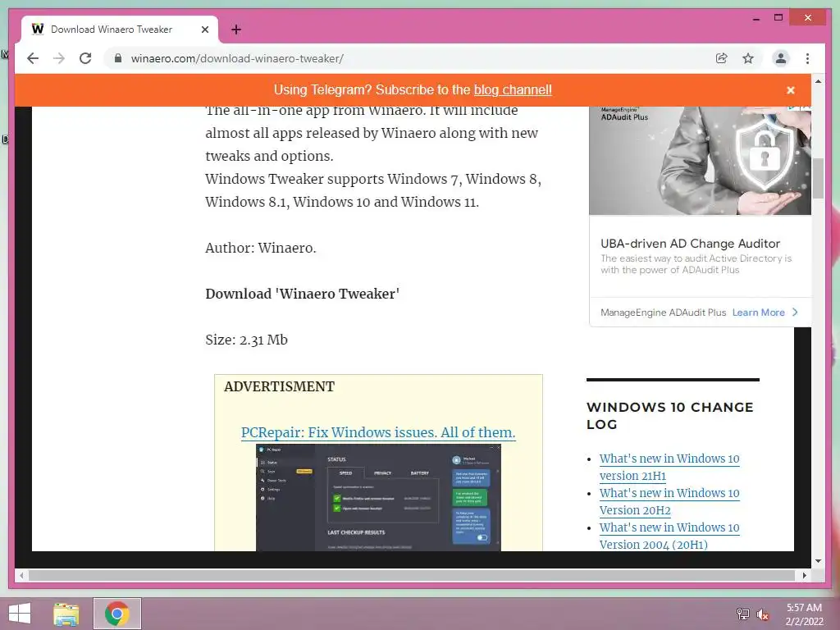This screenshot has width=840, height=630.
Task: Click scrollbar down arrow
Action: [818, 561]
